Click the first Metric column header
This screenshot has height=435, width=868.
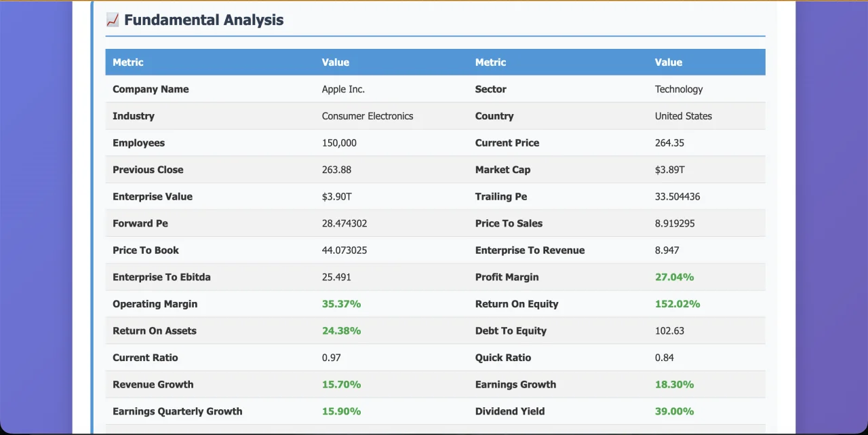click(x=128, y=62)
